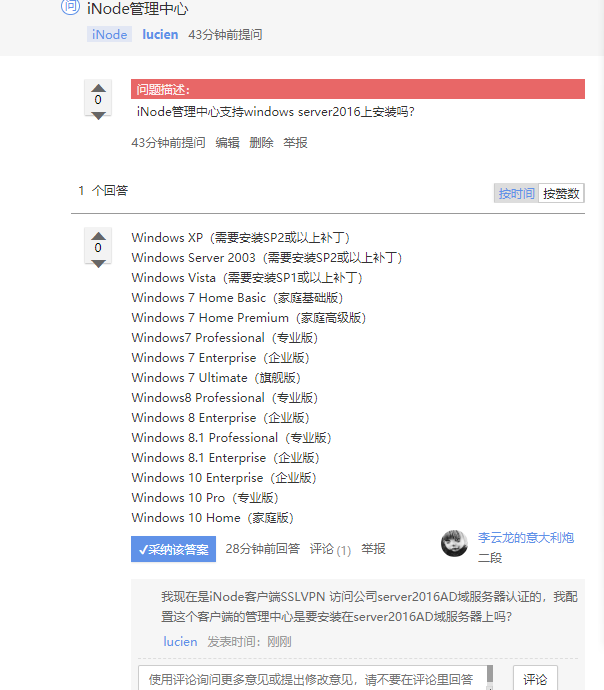Screen dimensions: 604x690
Task: Open lucien's profile under the title
Action: pos(160,34)
